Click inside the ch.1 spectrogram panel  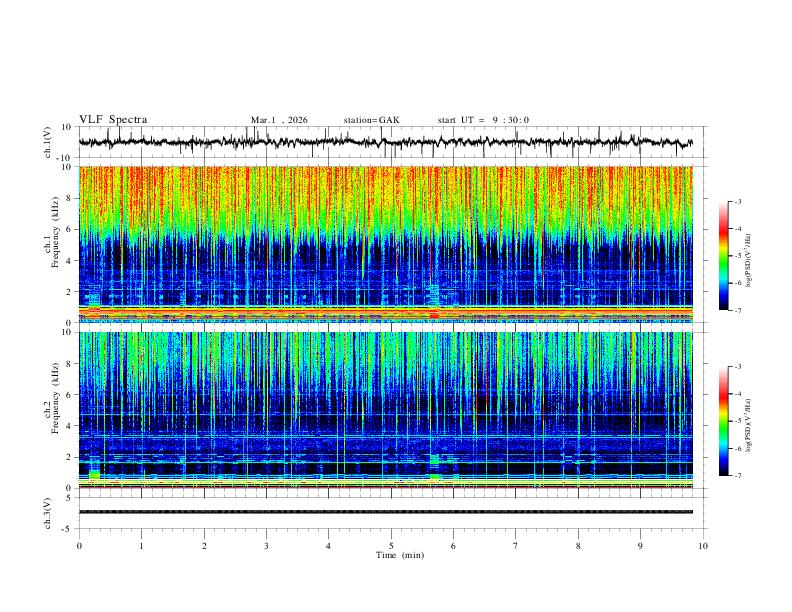point(392,244)
